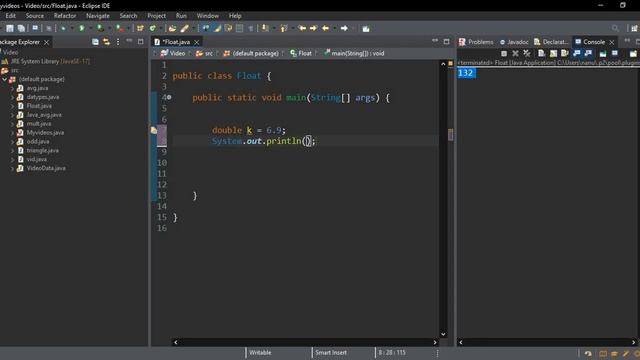The image size is (640, 360).
Task: Toggle show console on standard output
Action: click(577, 53)
